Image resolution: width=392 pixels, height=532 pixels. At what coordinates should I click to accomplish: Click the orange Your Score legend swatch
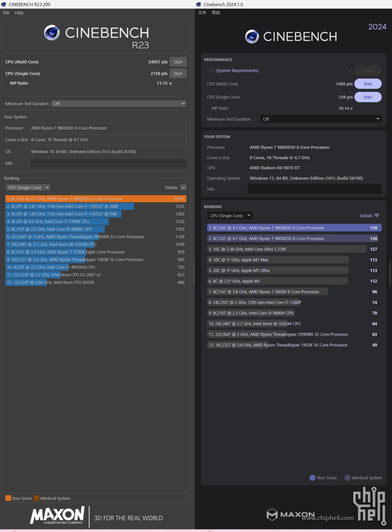(x=8, y=498)
